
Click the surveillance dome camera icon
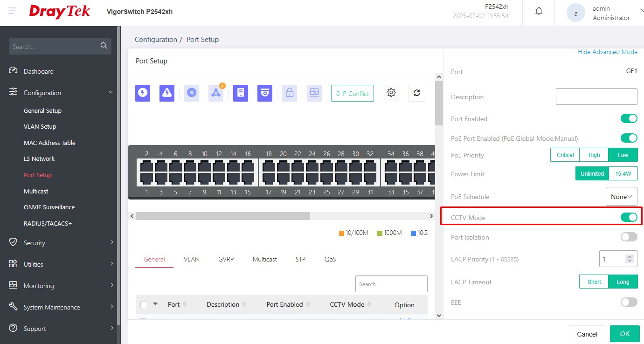click(x=265, y=93)
